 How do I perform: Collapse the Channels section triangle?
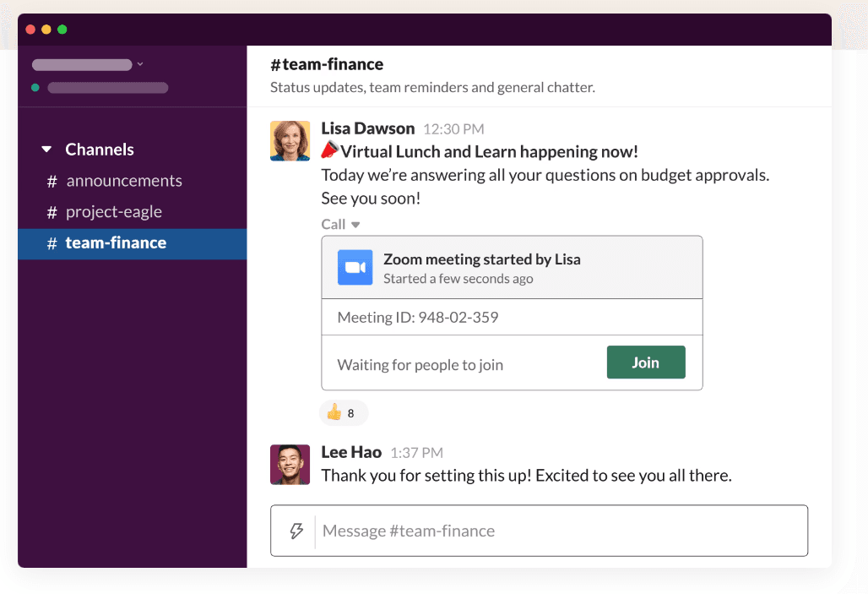[x=46, y=150]
